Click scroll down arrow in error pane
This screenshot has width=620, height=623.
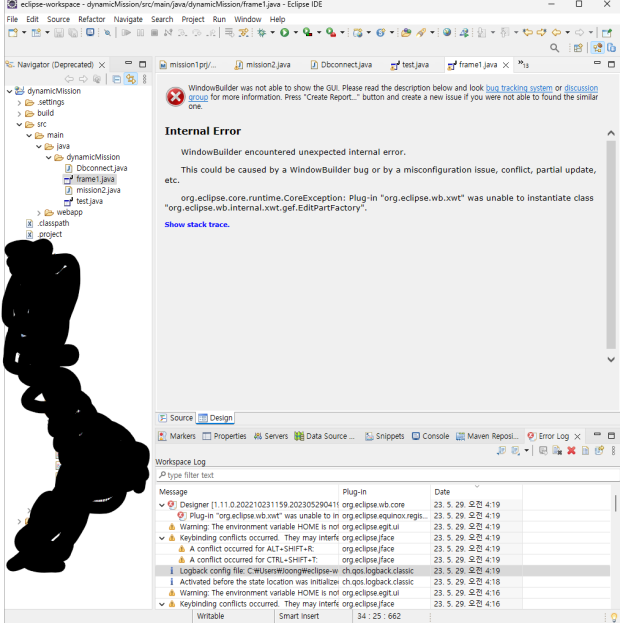pyautogui.click(x=611, y=360)
